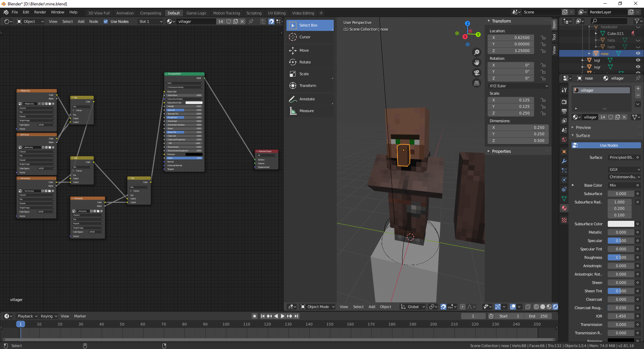Toggle viewport snapping magnet

tap(443, 307)
